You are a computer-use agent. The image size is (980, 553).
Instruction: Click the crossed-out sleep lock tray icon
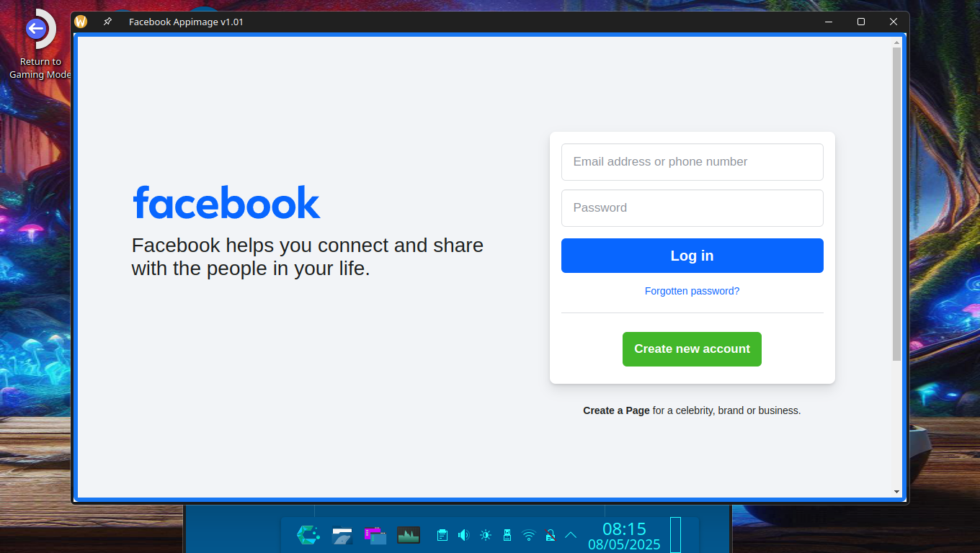(550, 535)
